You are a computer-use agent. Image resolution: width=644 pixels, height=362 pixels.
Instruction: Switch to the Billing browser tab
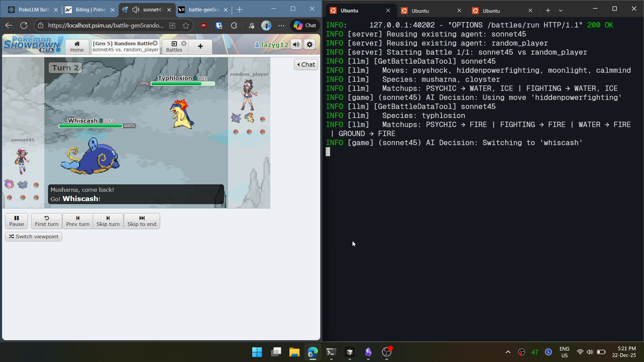[90, 10]
